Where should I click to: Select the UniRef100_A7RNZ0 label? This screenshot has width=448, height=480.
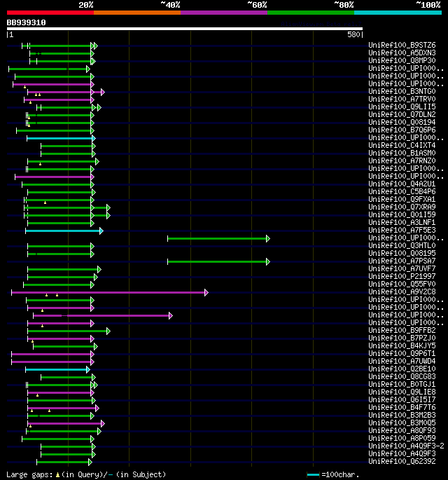point(402,160)
